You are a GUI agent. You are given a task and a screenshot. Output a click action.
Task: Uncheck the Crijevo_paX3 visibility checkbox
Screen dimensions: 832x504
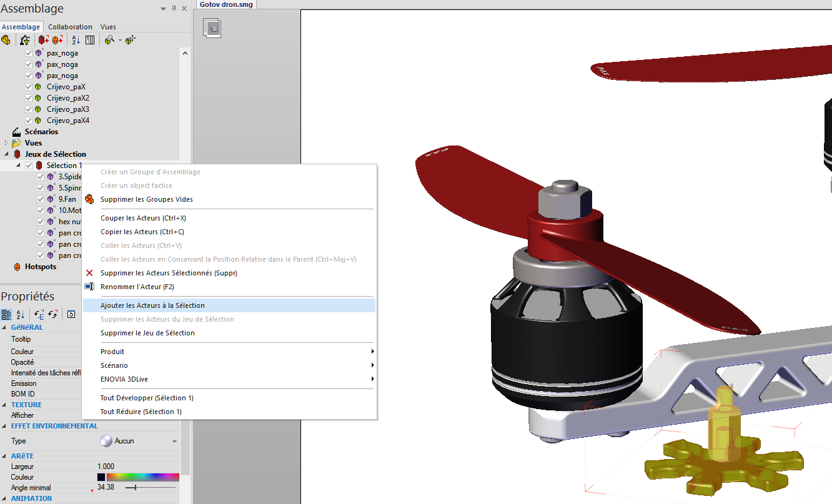[29, 109]
